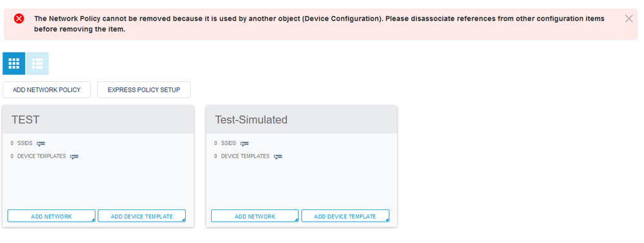This screenshot has width=644, height=243.
Task: Switch to list view
Action: click(37, 63)
